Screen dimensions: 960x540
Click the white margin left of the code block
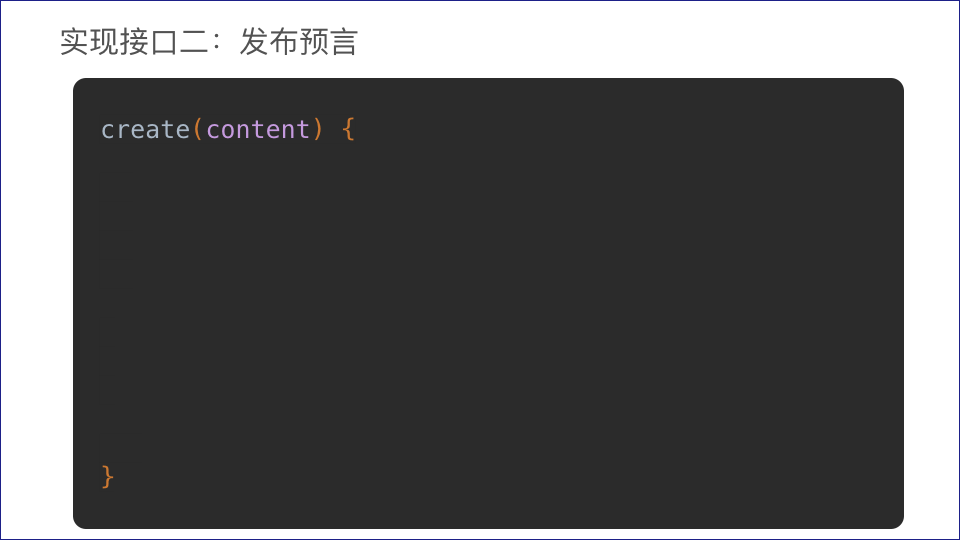[x=36, y=300]
